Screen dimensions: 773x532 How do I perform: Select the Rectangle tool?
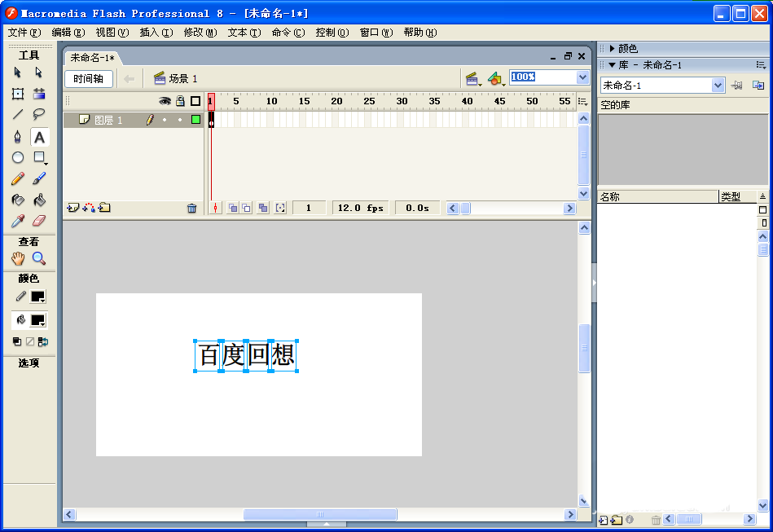point(39,157)
